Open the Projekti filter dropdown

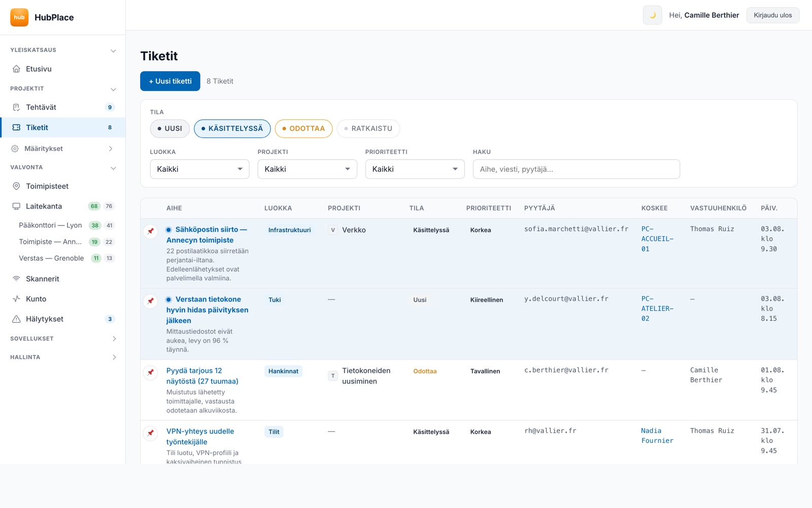pyautogui.click(x=307, y=169)
